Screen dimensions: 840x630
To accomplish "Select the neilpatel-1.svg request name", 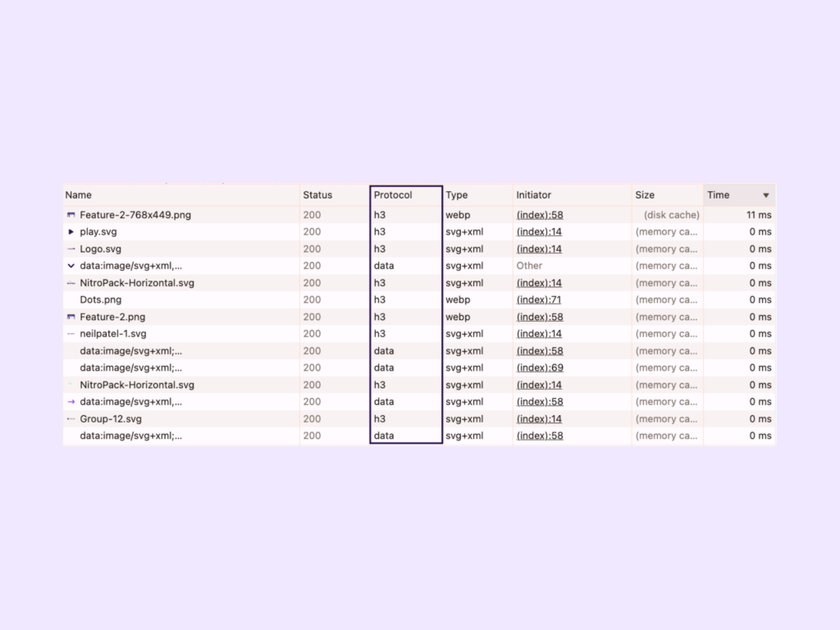I will pos(113,334).
